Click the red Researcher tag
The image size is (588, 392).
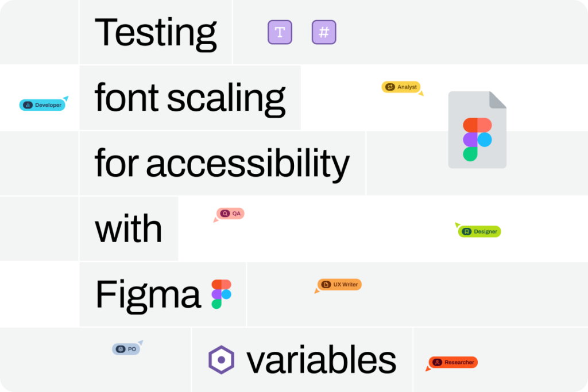(453, 362)
